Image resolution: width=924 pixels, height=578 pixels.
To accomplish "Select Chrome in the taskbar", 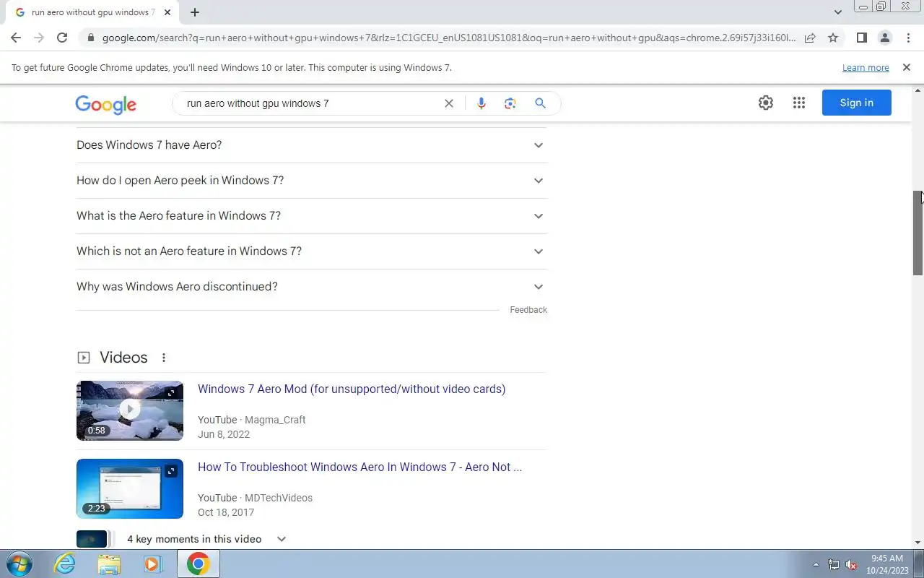I will pyautogui.click(x=198, y=564).
